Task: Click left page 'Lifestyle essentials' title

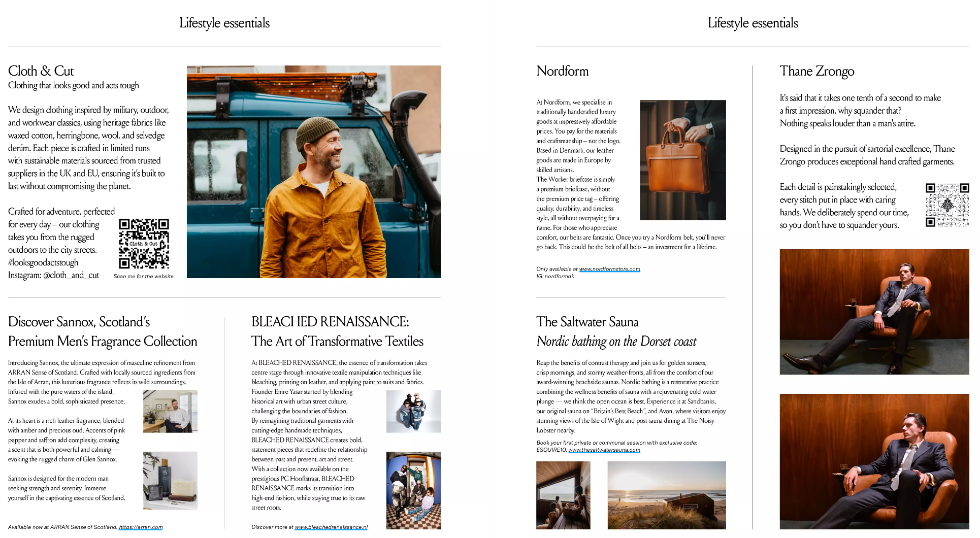Action: coord(224,23)
